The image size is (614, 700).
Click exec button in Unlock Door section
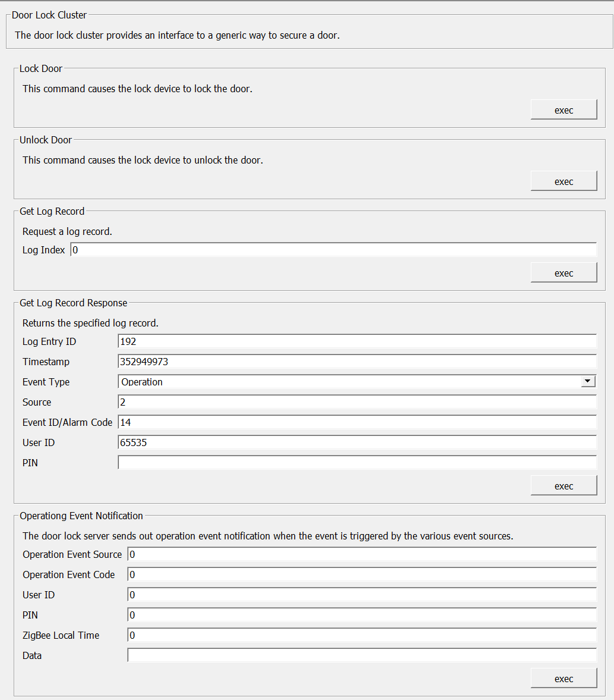(563, 181)
